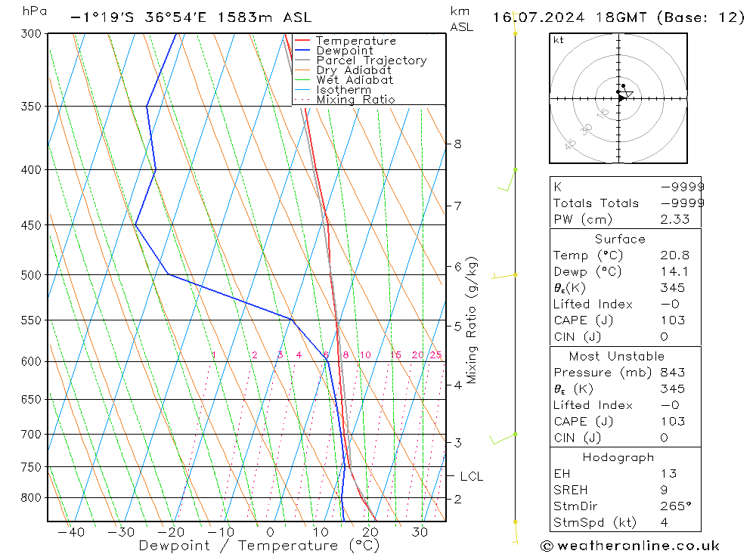The width and height of the screenshot is (756, 554).
Task: Click the Mixing Ratio legend label
Action: point(355,100)
